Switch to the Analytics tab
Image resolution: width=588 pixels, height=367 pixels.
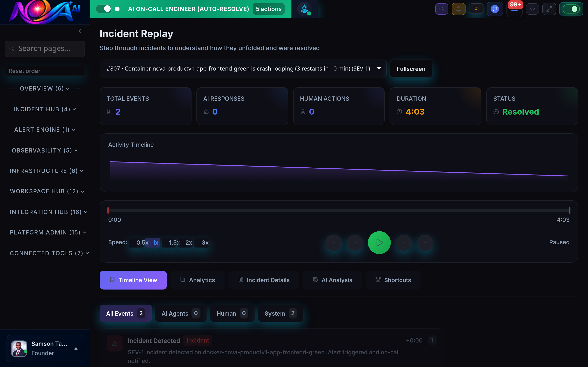pyautogui.click(x=197, y=280)
